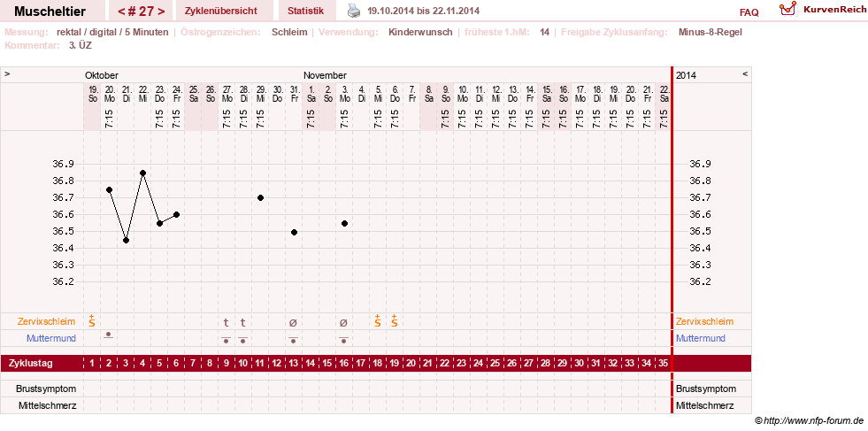Select the S+ mucus symbol on cycle day 19
The image size is (868, 431).
pos(394,320)
